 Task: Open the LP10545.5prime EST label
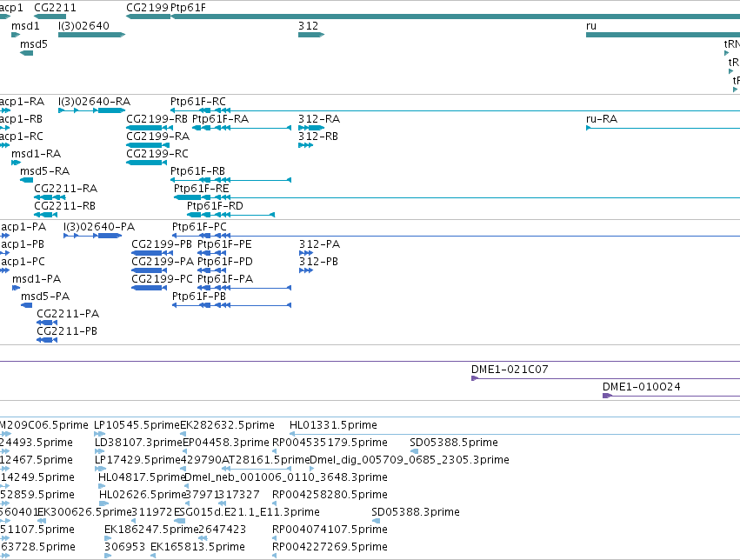[x=137, y=425]
